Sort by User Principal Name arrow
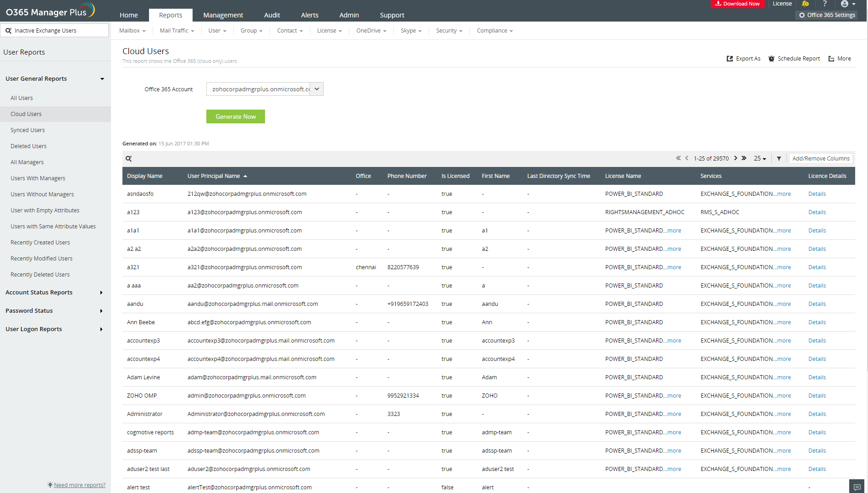This screenshot has height=493, width=868. tap(245, 176)
